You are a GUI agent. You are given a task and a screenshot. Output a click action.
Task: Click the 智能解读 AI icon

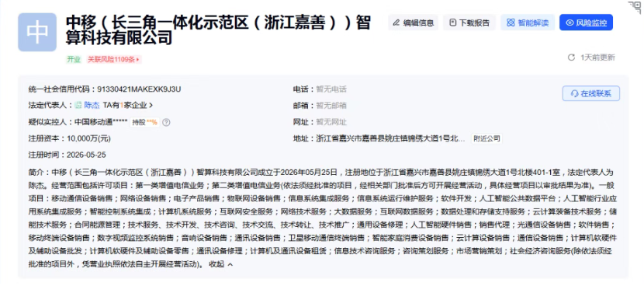click(511, 23)
